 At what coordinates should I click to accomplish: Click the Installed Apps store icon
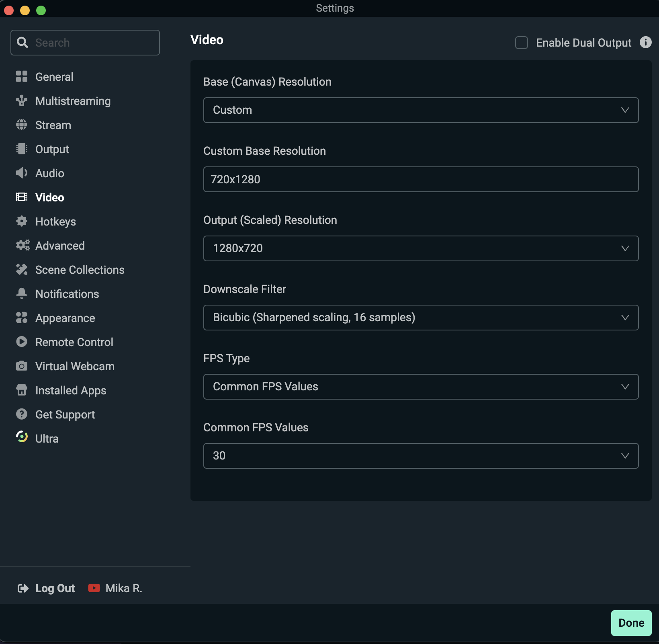pyautogui.click(x=22, y=390)
